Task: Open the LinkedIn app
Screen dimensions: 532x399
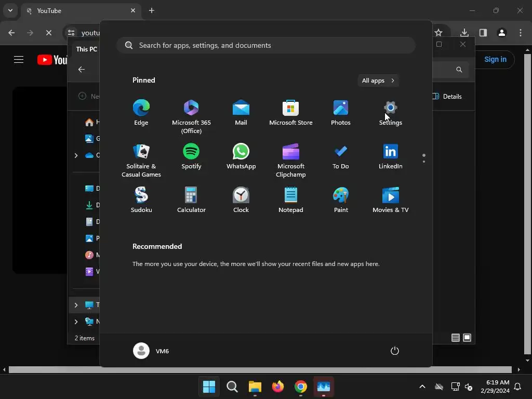Action: tap(391, 156)
